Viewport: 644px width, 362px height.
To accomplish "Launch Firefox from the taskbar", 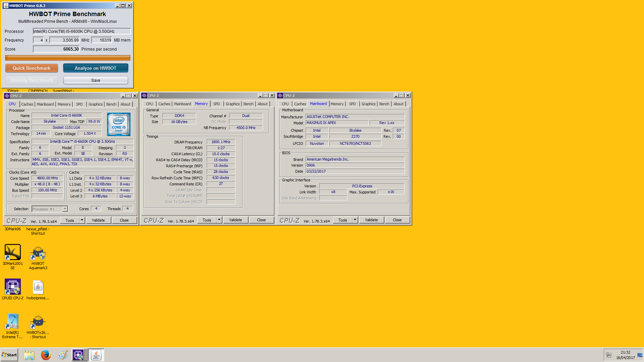I will [46, 355].
